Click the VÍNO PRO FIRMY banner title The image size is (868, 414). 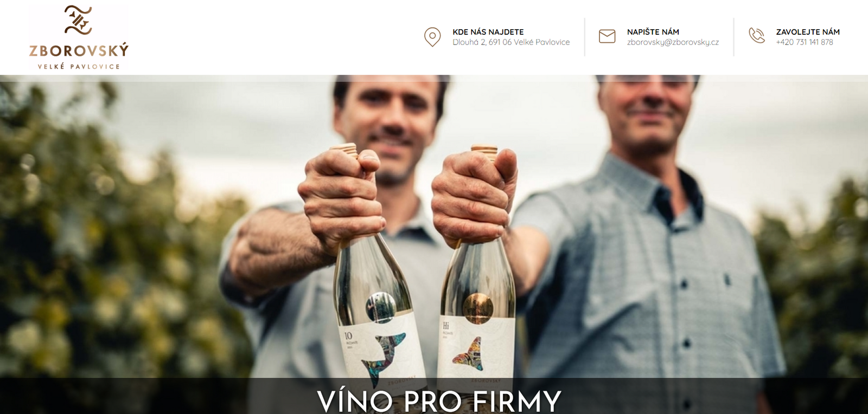438,401
